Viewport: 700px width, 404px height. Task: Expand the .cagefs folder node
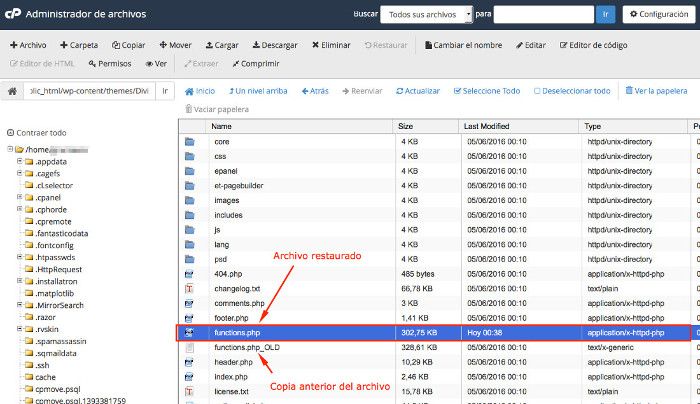coord(20,173)
